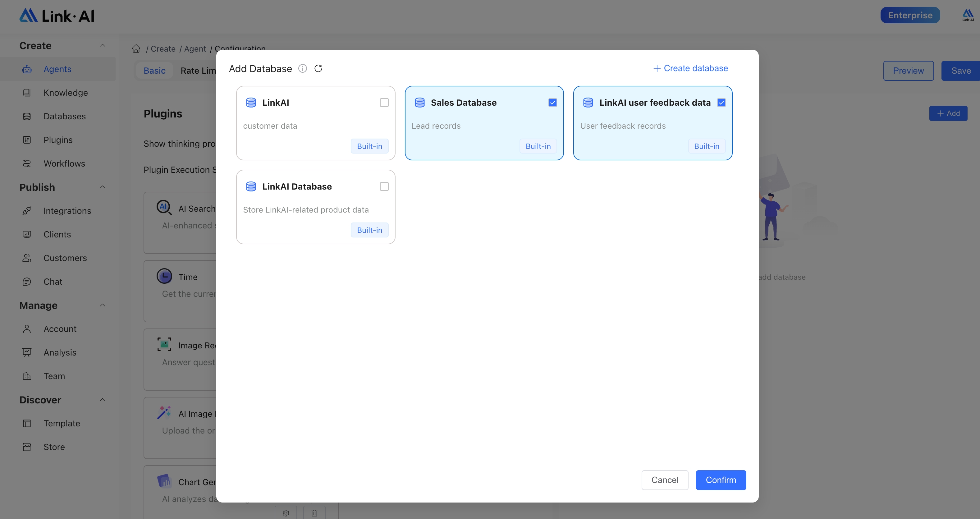Select the Sales Database card title
Screen dimensions: 980x519
[x=463, y=103]
